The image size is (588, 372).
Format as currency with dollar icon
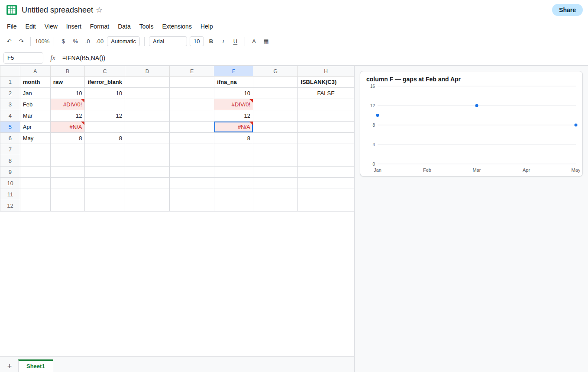click(63, 42)
